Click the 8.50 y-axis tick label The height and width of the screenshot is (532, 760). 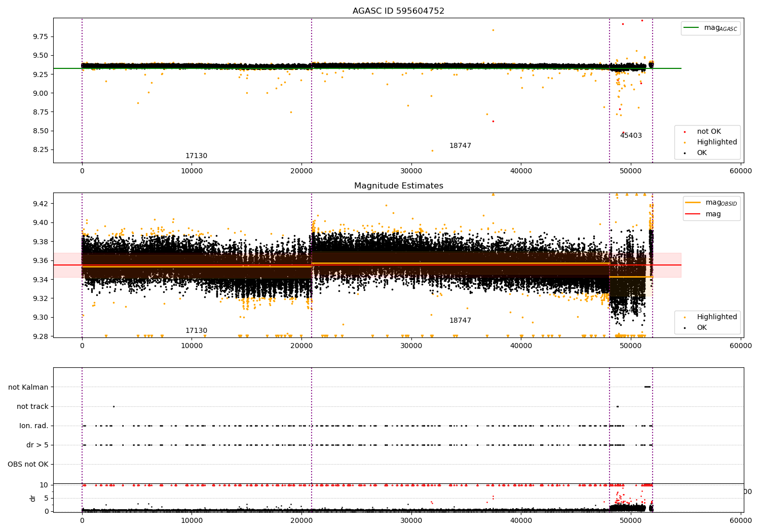(41, 131)
